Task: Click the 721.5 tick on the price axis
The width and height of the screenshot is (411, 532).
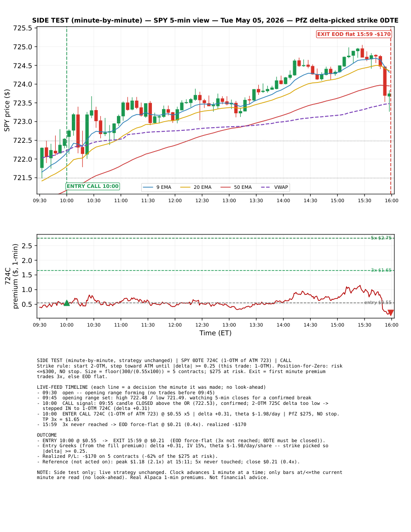Action: (23, 178)
